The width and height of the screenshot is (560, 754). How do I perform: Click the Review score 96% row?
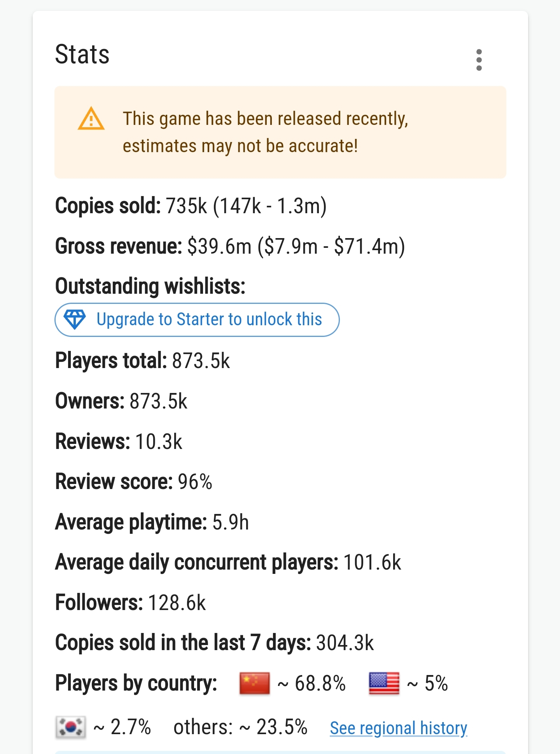[x=134, y=482]
